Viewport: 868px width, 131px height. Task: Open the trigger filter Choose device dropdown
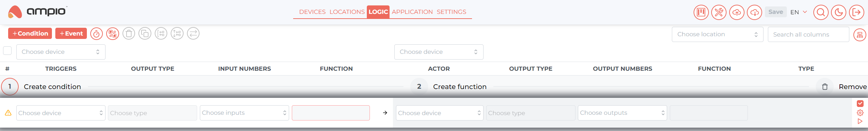coord(61,52)
